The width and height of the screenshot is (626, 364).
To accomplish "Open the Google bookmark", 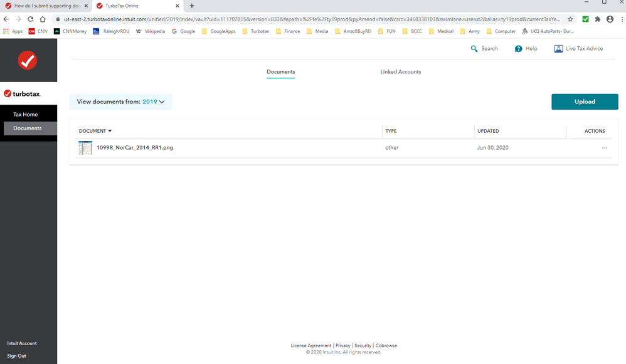I will [183, 31].
